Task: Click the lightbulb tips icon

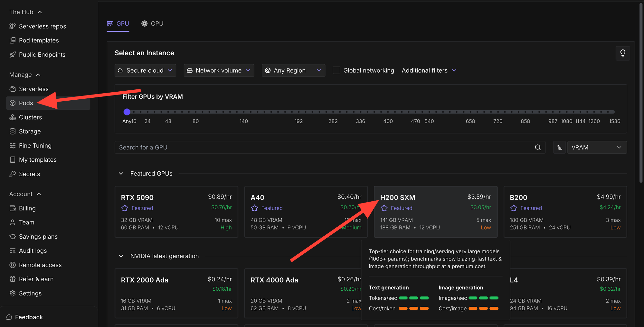Action: click(622, 53)
